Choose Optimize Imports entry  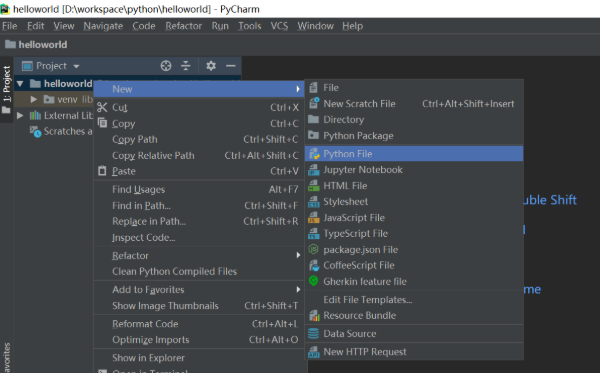[x=199, y=340]
